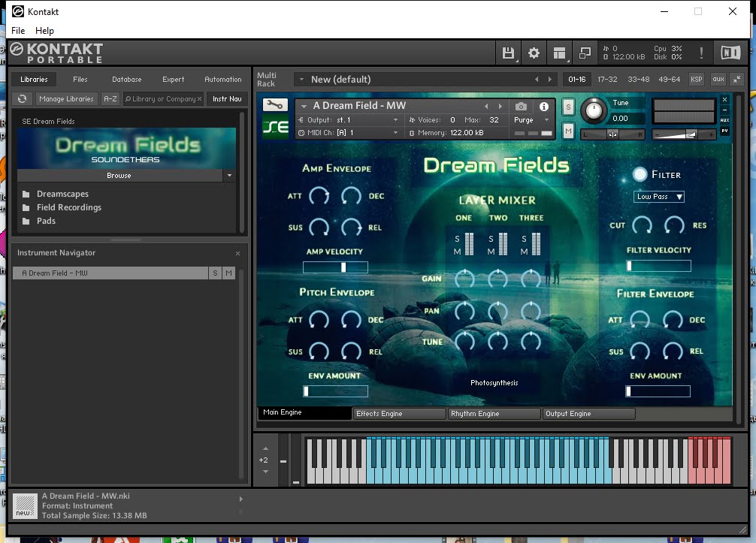Solo the instrument with header S button
Image resolution: width=756 pixels, height=543 pixels.
pos(568,107)
